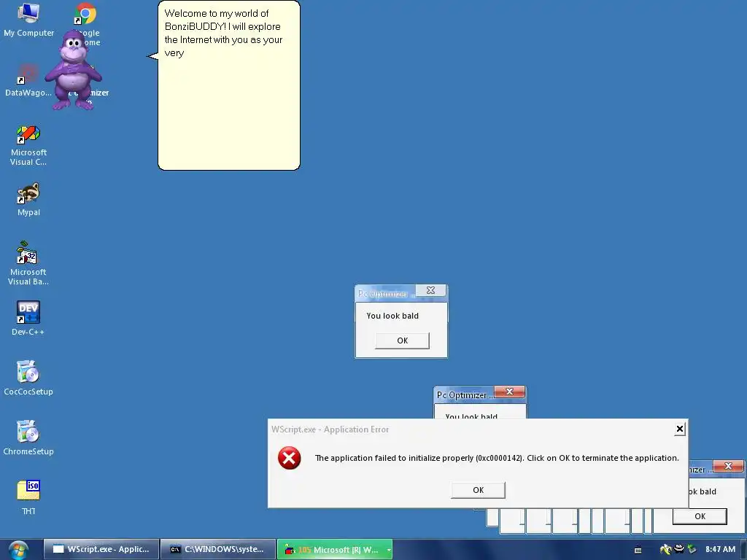Switch to C:\WINDOWS\system32 console taskbar button
Viewport: 747px width, 560px height.
[x=217, y=550]
